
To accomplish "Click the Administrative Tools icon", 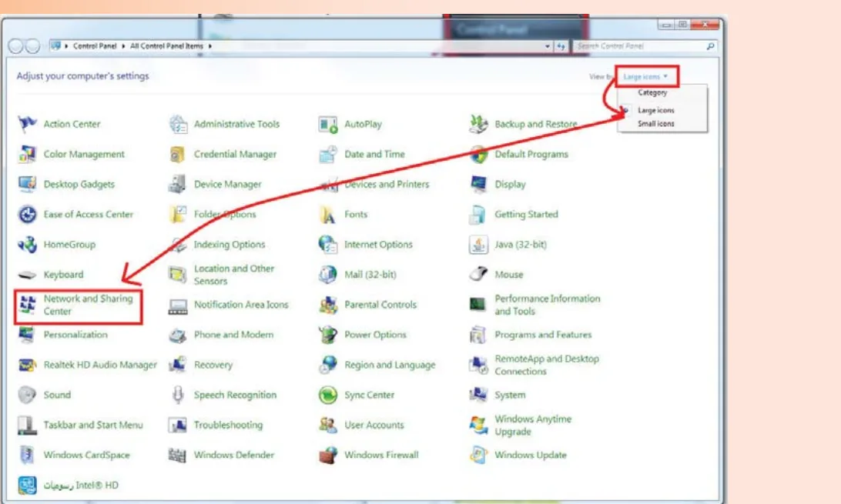I will coord(178,124).
